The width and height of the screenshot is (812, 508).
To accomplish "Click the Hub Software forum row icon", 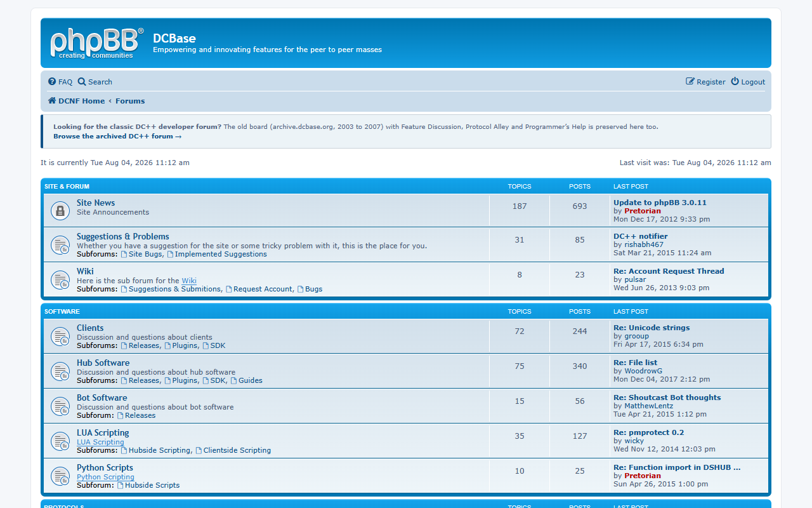I will coord(60,371).
